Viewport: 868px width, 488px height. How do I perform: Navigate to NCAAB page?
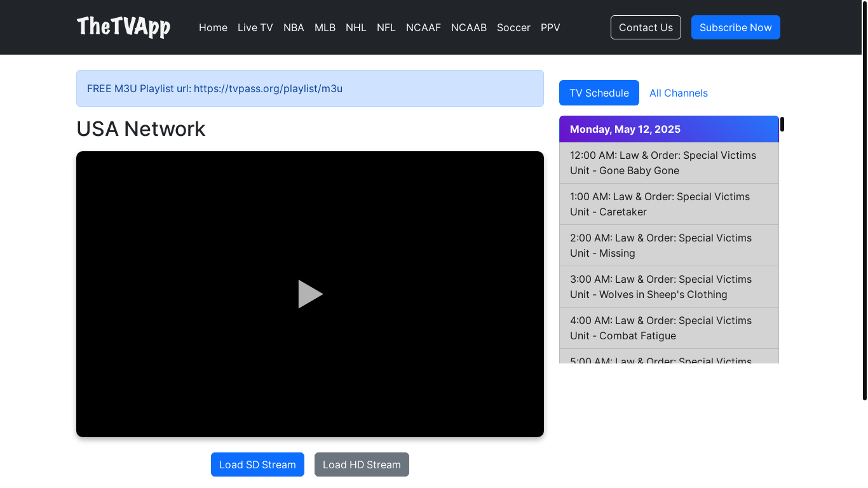(x=469, y=27)
